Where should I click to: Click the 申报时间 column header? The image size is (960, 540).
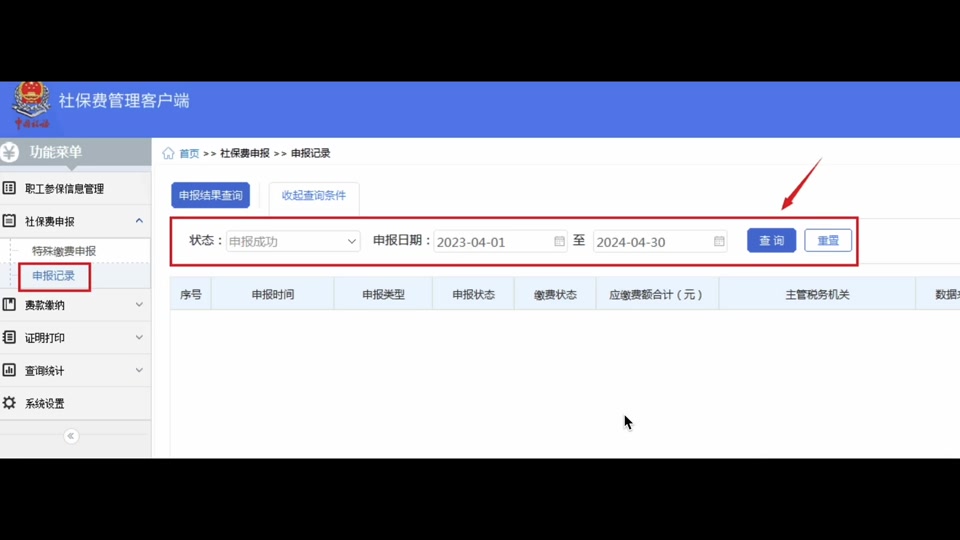pos(273,294)
